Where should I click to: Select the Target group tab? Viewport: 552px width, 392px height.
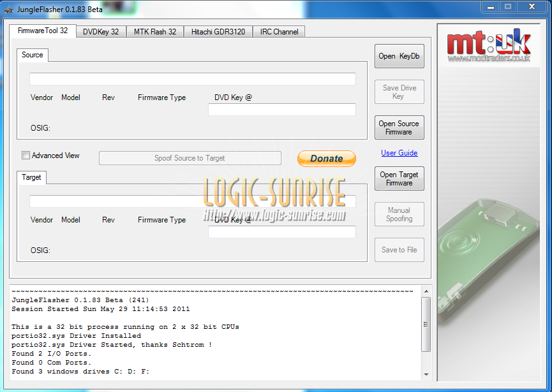(x=31, y=177)
